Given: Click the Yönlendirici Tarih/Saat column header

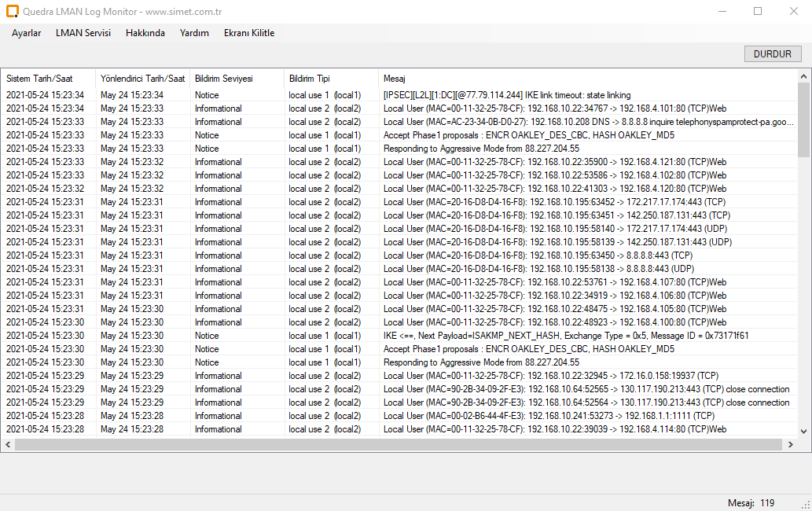Looking at the screenshot, I should pyautogui.click(x=143, y=79).
